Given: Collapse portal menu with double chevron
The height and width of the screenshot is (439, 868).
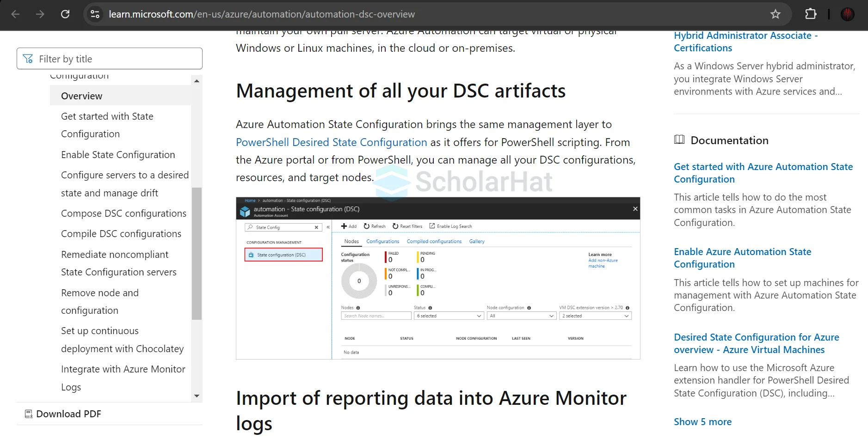Looking at the screenshot, I should [x=328, y=227].
